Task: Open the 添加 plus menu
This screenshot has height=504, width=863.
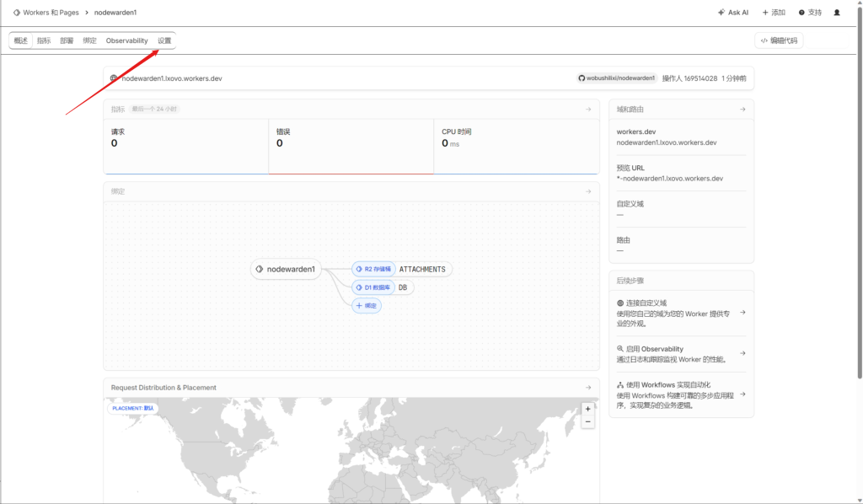Action: point(773,13)
